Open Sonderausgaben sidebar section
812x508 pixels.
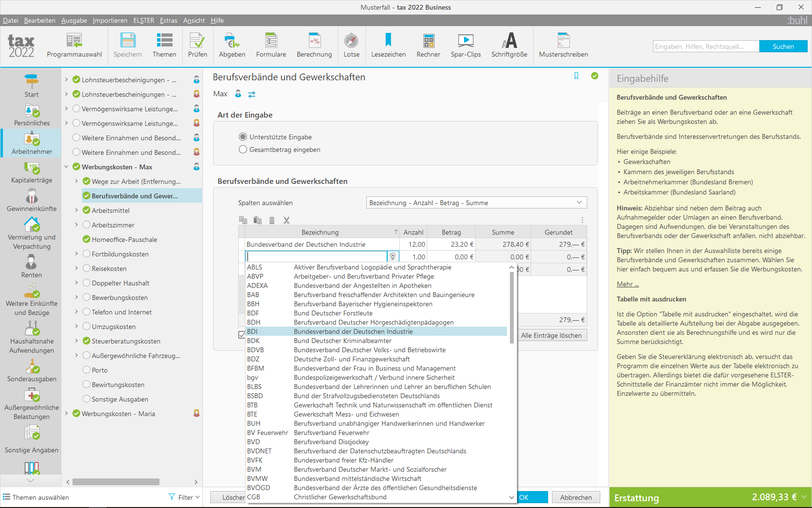coord(31,371)
